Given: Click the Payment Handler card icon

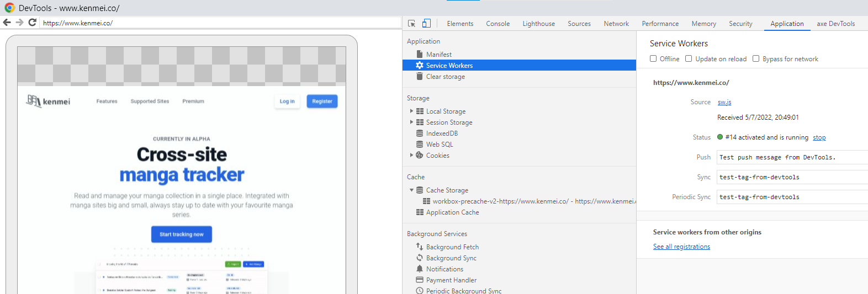Looking at the screenshot, I should pos(420,280).
